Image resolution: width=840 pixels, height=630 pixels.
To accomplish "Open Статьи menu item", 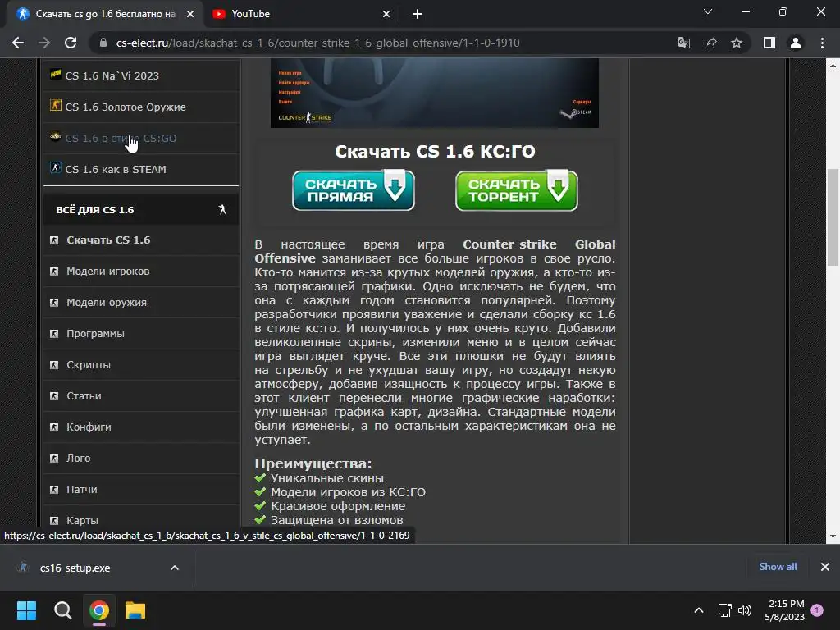I will [x=84, y=396].
